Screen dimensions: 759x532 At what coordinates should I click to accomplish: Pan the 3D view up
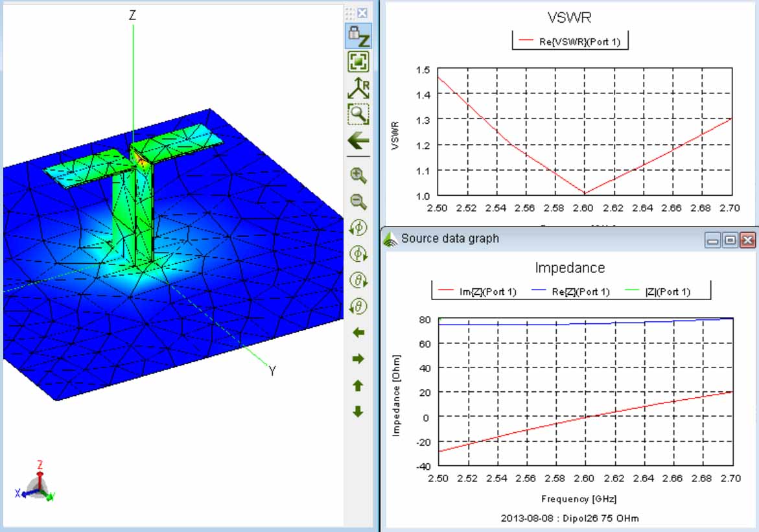pyautogui.click(x=358, y=386)
